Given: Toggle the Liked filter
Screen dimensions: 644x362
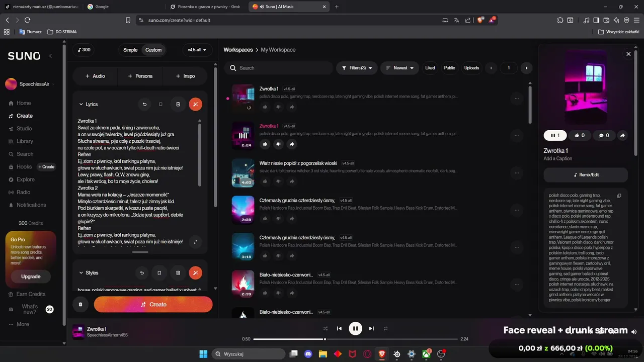Looking at the screenshot, I should [x=430, y=68].
